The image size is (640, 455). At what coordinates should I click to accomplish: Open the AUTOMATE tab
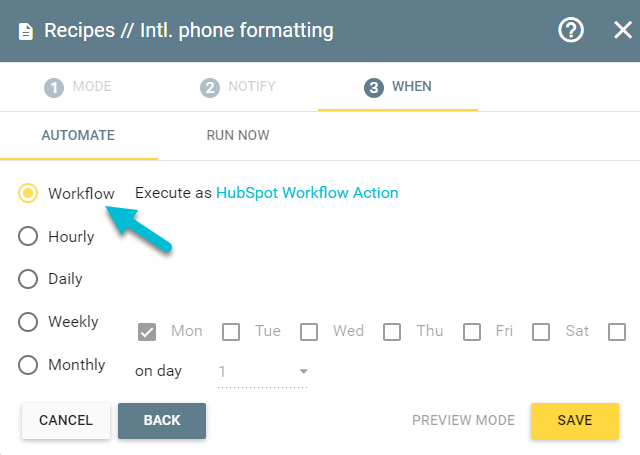(x=78, y=135)
